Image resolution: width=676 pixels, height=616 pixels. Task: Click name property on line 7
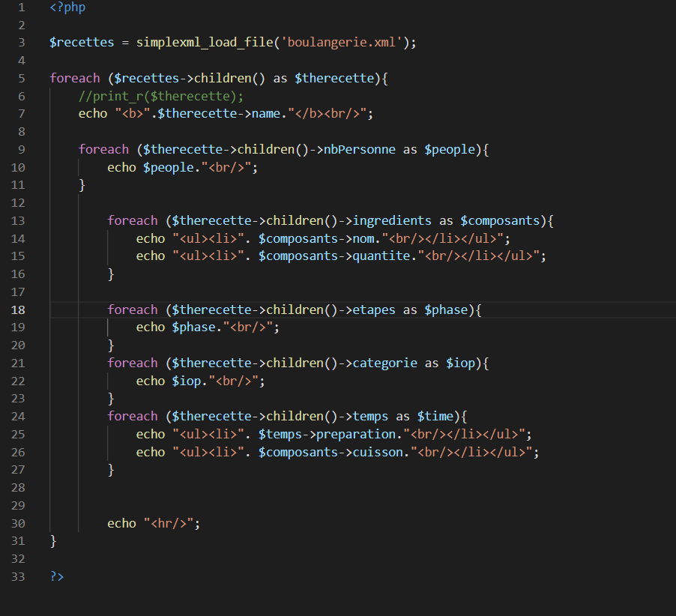coord(266,114)
